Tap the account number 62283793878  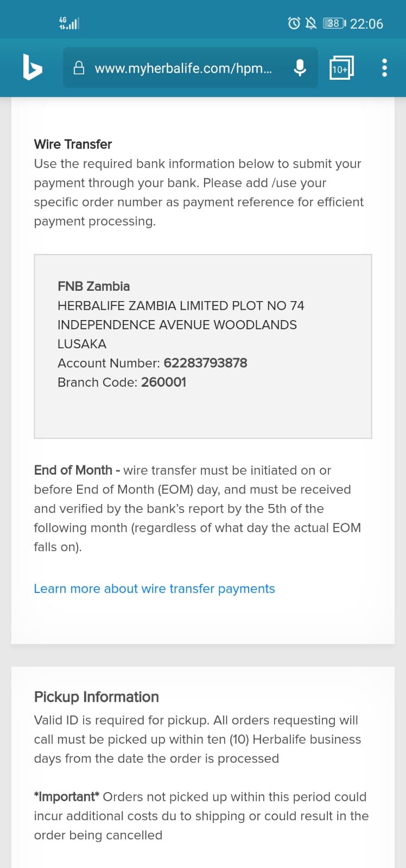[205, 363]
